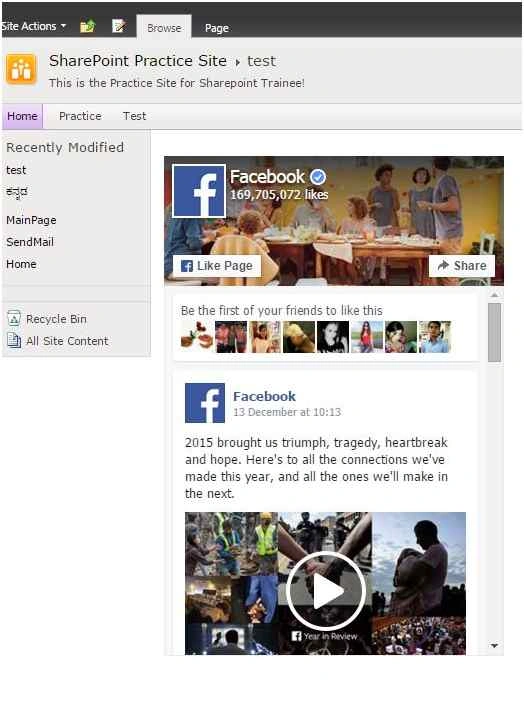The width and height of the screenshot is (524, 710).
Task: Open the All Site Content link
Action: 67,341
